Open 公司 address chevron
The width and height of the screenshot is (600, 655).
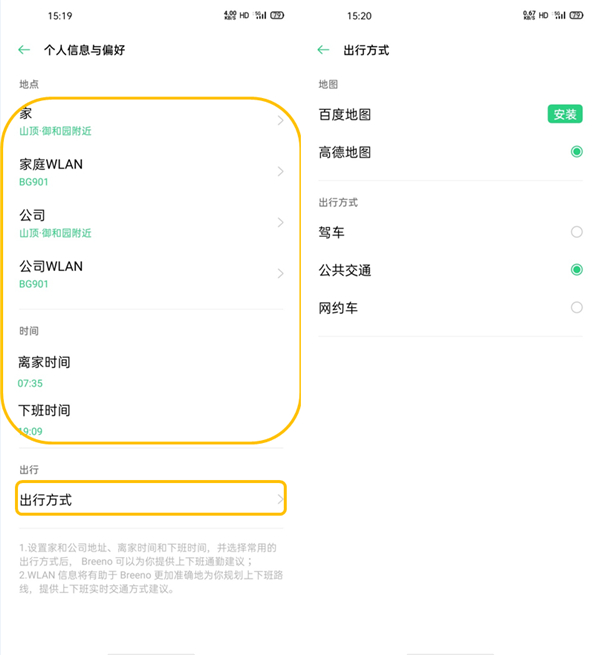(x=280, y=223)
